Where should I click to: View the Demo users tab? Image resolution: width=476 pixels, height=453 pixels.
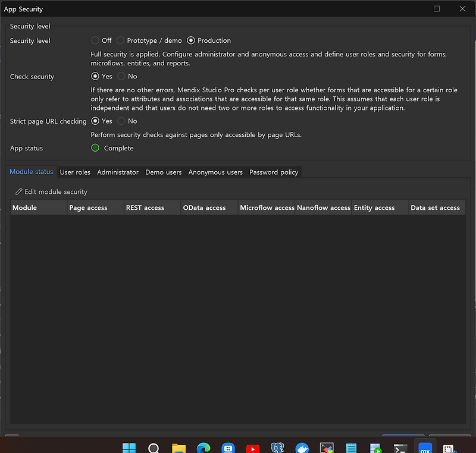coord(163,172)
